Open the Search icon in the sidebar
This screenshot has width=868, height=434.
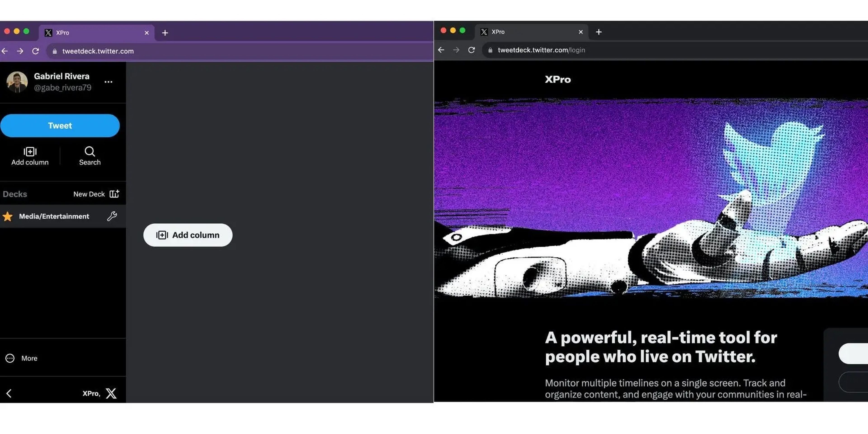(90, 156)
